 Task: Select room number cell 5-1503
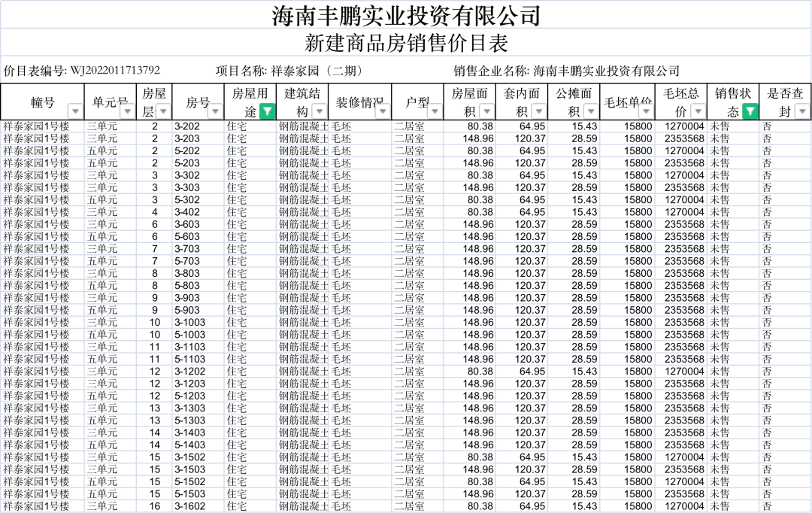[198, 494]
